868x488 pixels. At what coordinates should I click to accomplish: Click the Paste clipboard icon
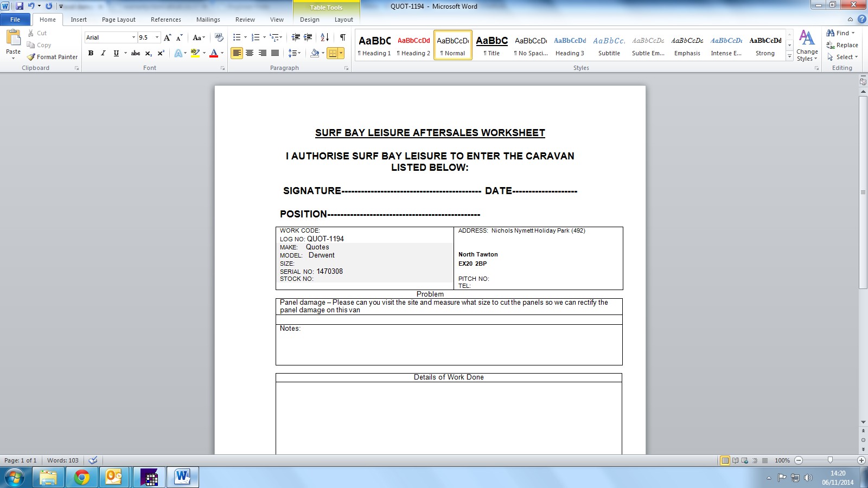click(13, 37)
